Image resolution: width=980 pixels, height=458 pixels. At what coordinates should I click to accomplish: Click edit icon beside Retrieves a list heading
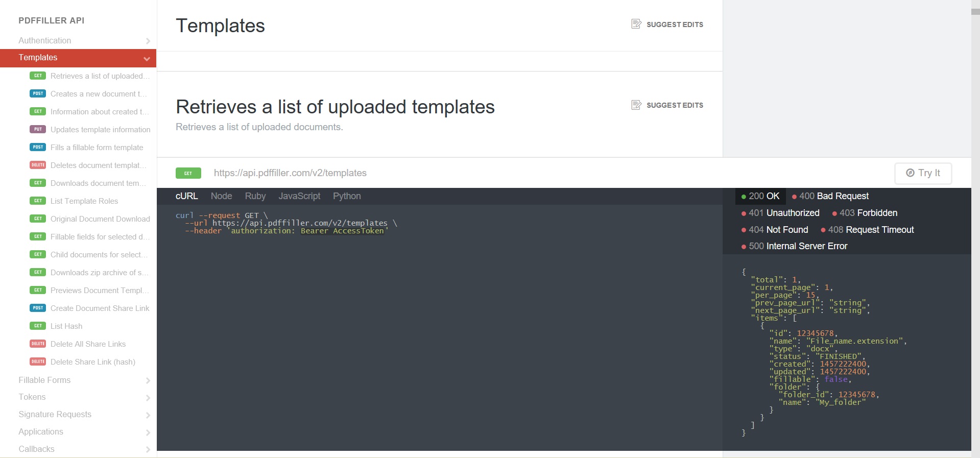coord(636,105)
